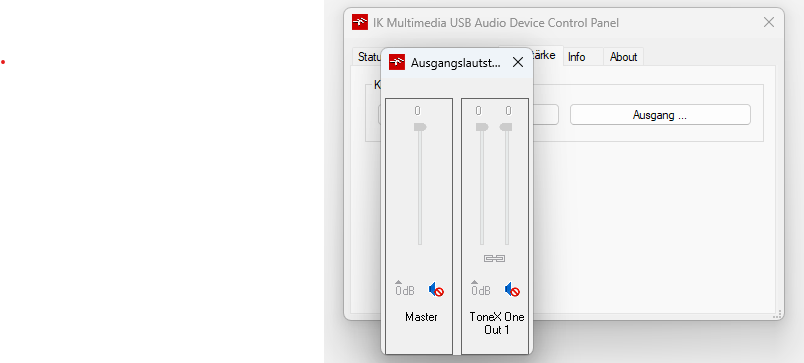Click the Master slider track below the handle
Viewport: 804px width, 363px height.
point(420,188)
